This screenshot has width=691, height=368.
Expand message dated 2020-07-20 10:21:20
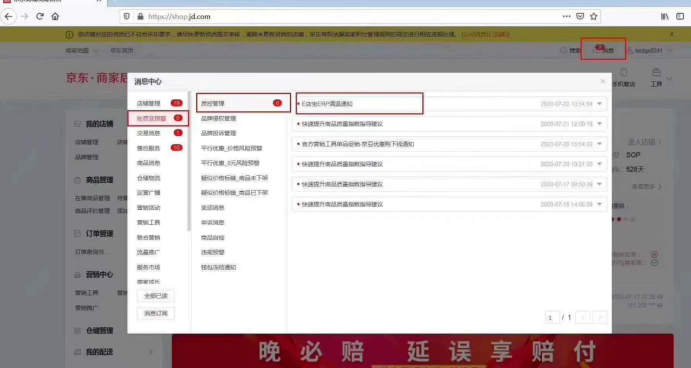point(599,164)
